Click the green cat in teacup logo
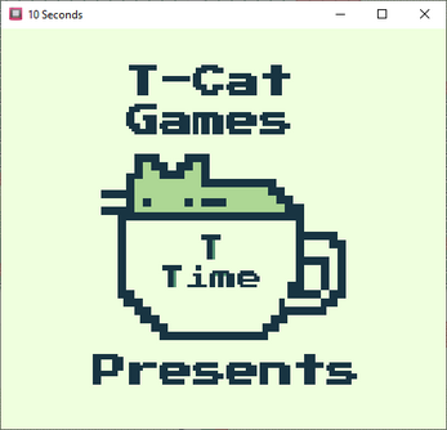Viewport: 447px width, 430px height. click(223, 247)
